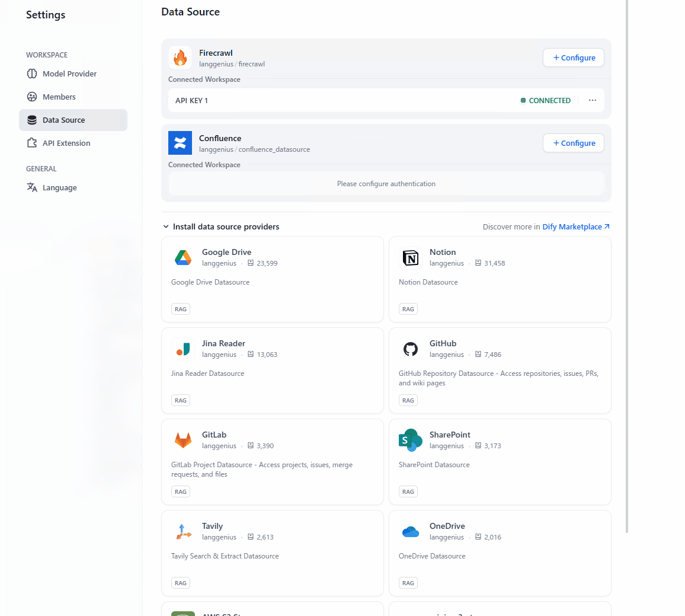Click the Firecrawl flame icon
This screenshot has width=685, height=616.
(x=180, y=58)
